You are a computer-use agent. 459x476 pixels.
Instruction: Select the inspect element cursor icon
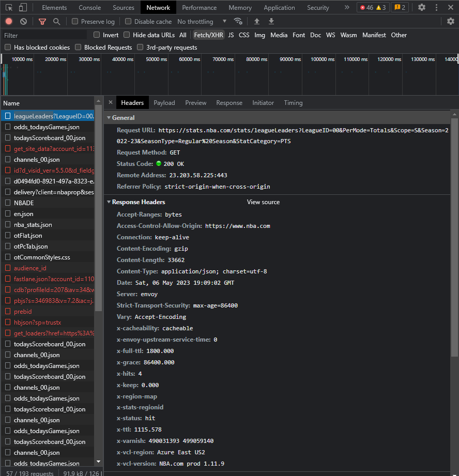pos(8,7)
